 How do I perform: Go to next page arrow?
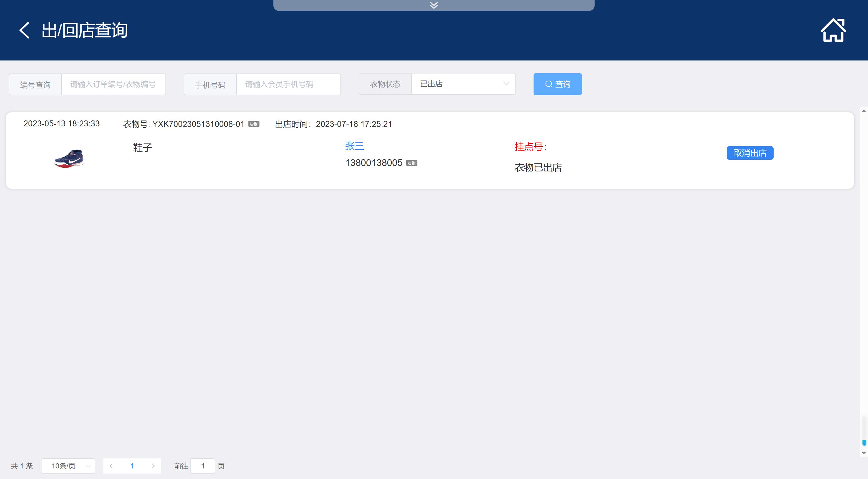(153, 466)
